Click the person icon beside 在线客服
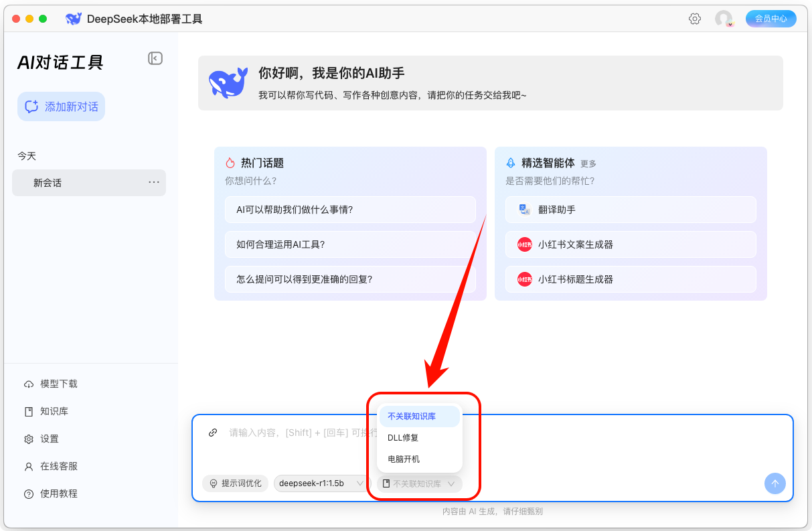The height and width of the screenshot is (531, 812). pyautogui.click(x=29, y=466)
